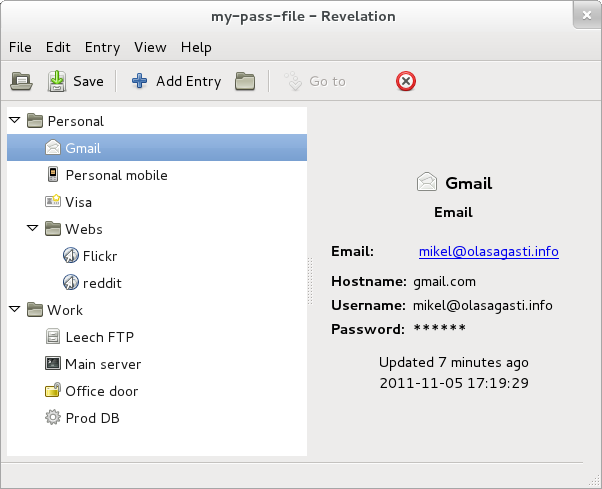
Task: Click the Personal folder icon
Action: [x=35, y=121]
